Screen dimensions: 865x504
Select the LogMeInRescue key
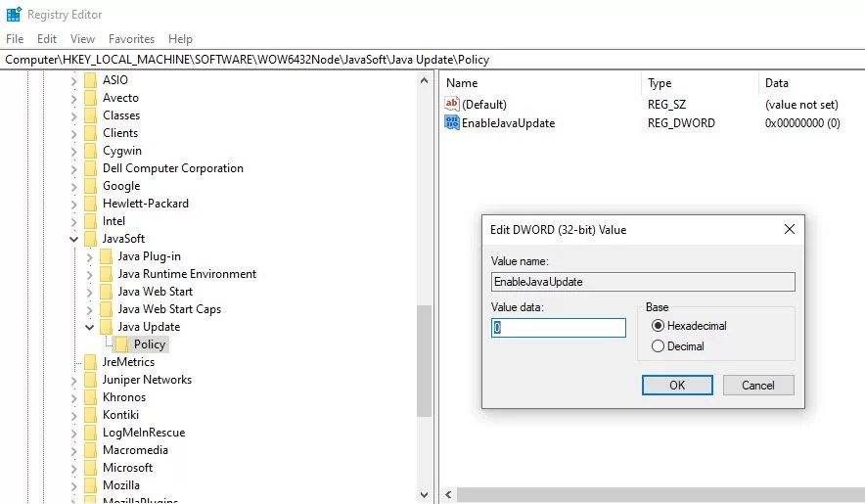click(x=144, y=433)
